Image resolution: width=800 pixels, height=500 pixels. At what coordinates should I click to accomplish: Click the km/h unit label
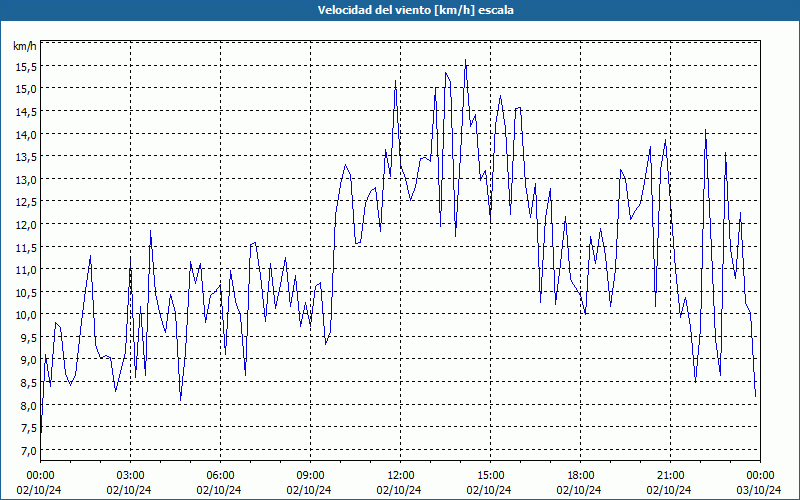click(x=25, y=46)
